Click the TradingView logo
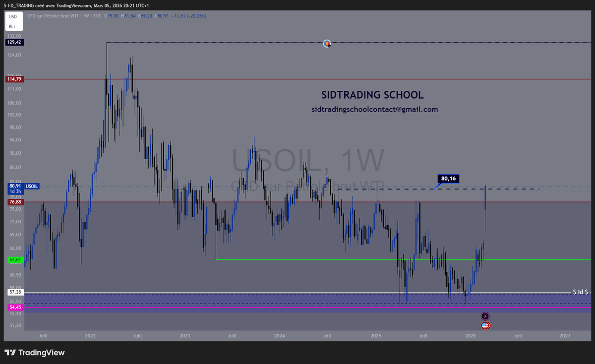This screenshot has height=364, width=595. [35, 353]
